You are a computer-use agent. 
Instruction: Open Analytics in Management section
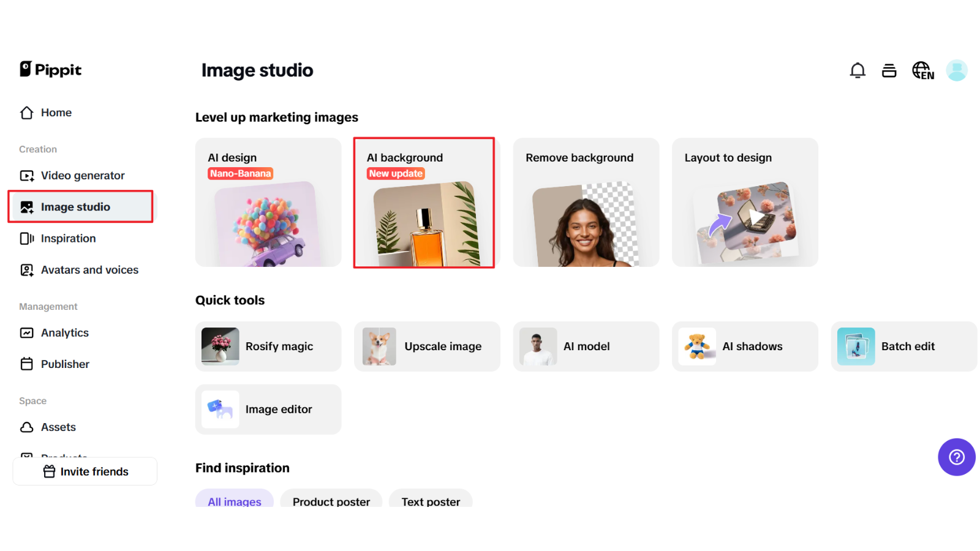click(64, 333)
